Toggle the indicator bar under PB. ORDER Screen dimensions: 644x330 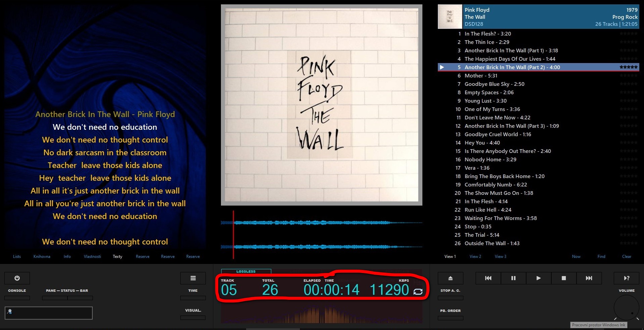(x=451, y=318)
